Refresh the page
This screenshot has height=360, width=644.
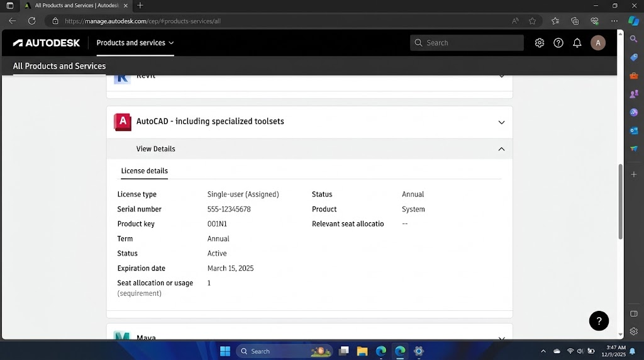tap(31, 21)
